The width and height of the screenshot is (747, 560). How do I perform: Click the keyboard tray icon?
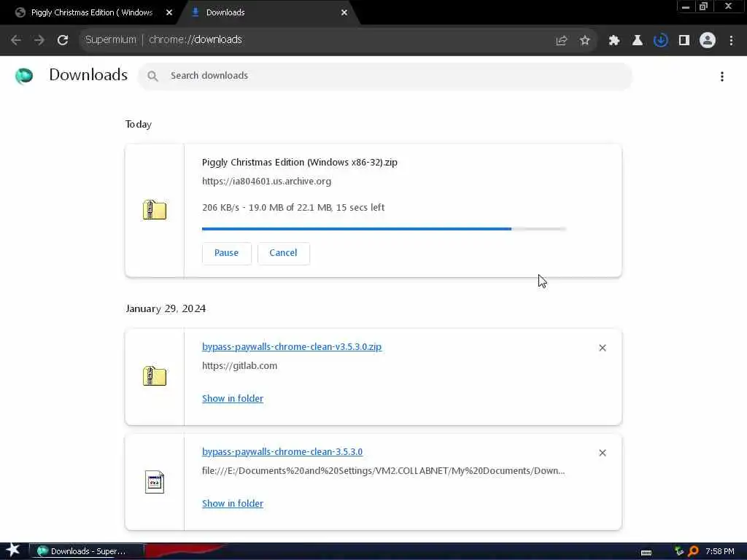(646, 553)
